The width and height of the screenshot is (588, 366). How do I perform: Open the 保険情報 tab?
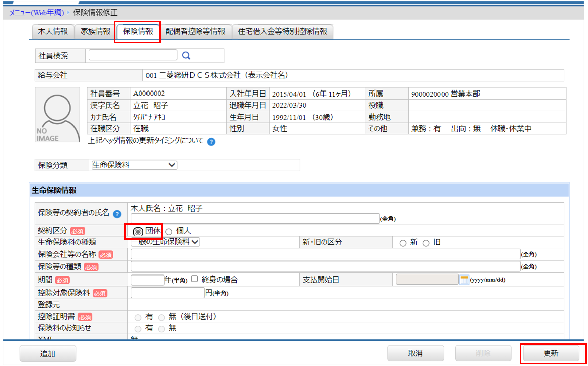(x=138, y=32)
